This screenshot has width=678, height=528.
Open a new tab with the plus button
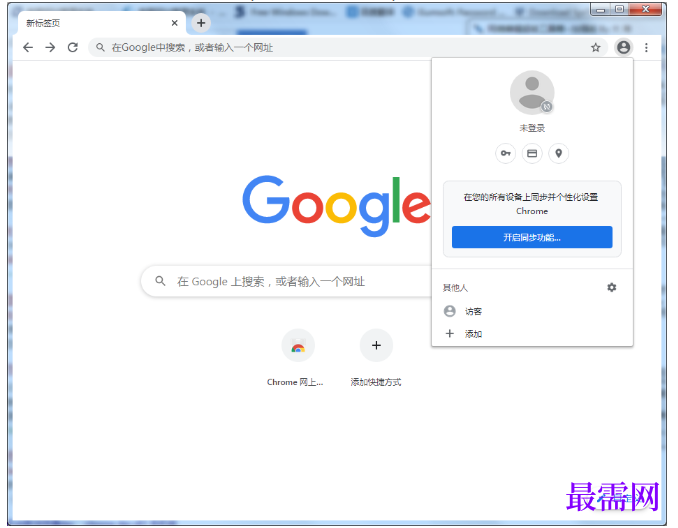(201, 23)
